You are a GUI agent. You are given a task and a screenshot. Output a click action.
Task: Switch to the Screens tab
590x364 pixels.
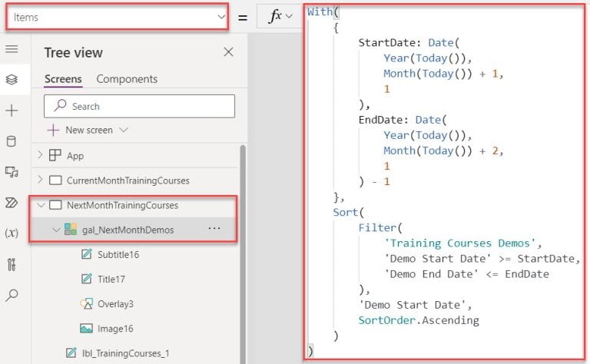63,79
